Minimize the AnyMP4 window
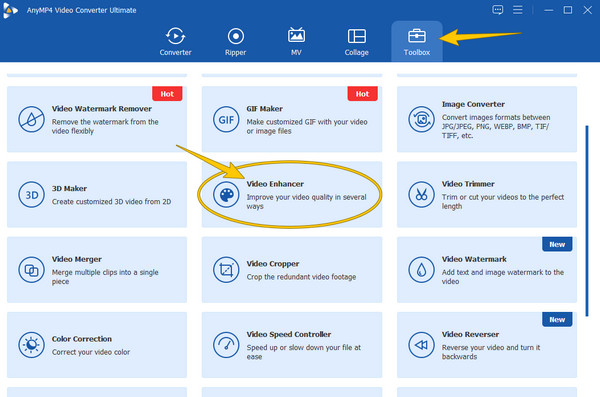 click(x=548, y=10)
